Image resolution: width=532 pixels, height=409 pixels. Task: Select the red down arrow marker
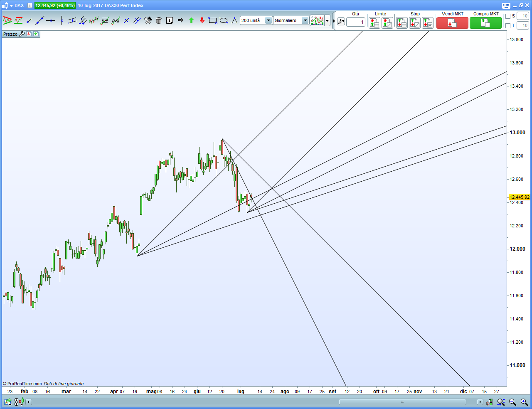[202, 20]
